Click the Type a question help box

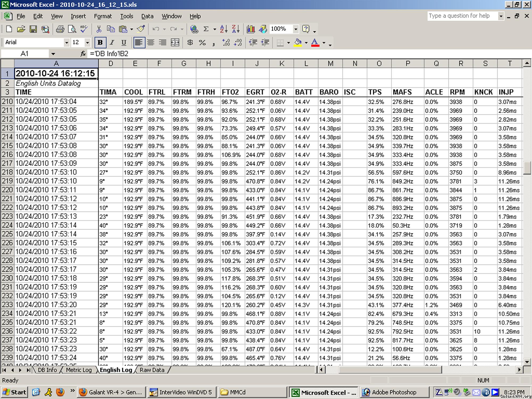[462, 16]
